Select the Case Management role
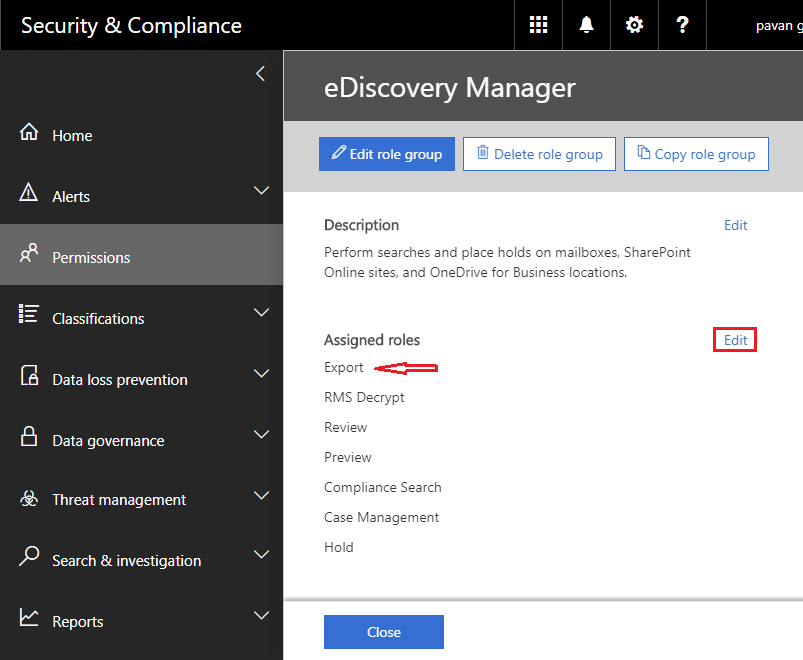803x660 pixels. [x=382, y=518]
